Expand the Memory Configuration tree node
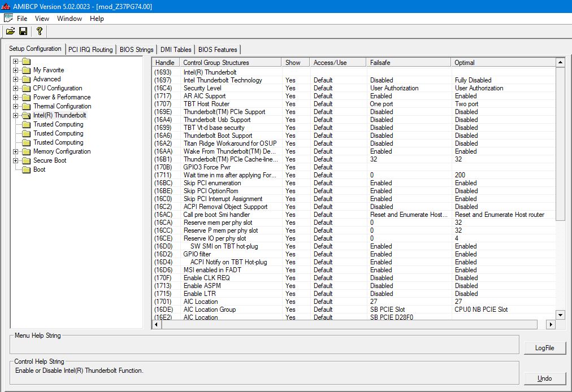Image resolution: width=572 pixels, height=392 pixels. click(x=16, y=151)
